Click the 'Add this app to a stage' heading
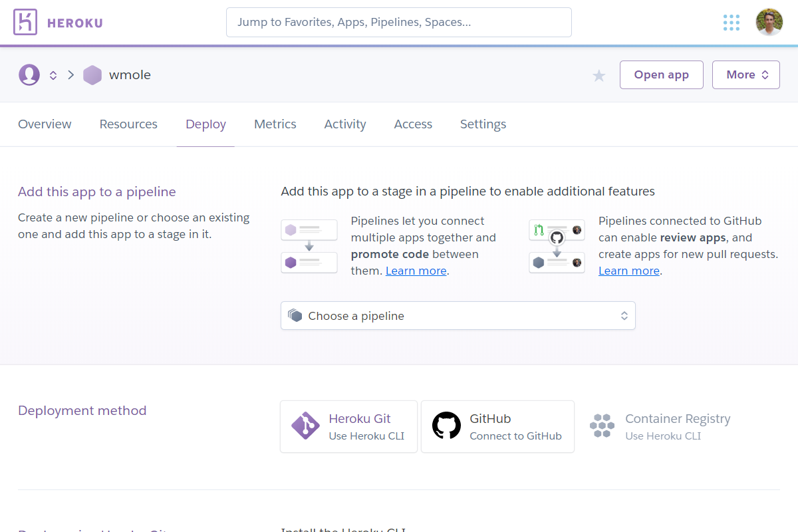The image size is (798, 532). tap(468, 192)
